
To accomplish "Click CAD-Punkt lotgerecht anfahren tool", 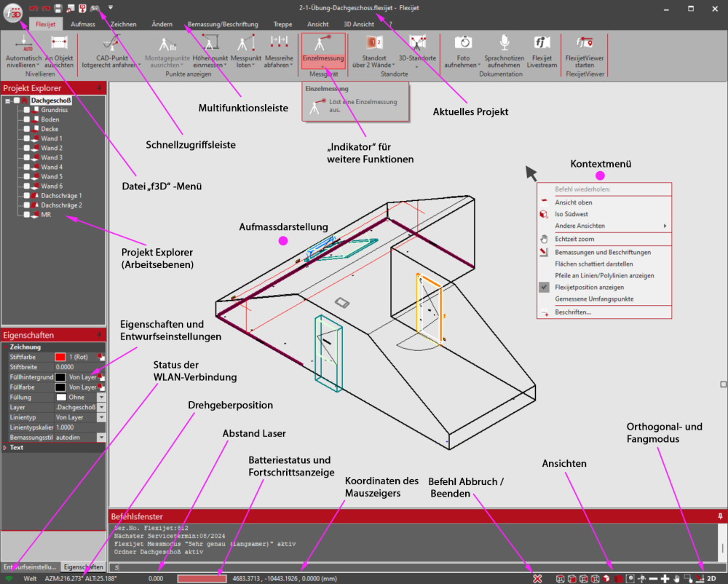I will [x=111, y=52].
